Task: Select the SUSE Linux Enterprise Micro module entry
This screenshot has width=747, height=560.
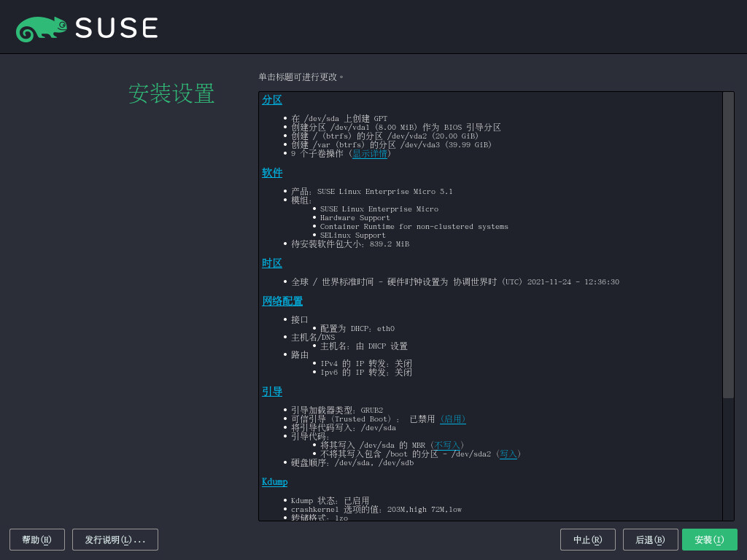Action: (379, 209)
